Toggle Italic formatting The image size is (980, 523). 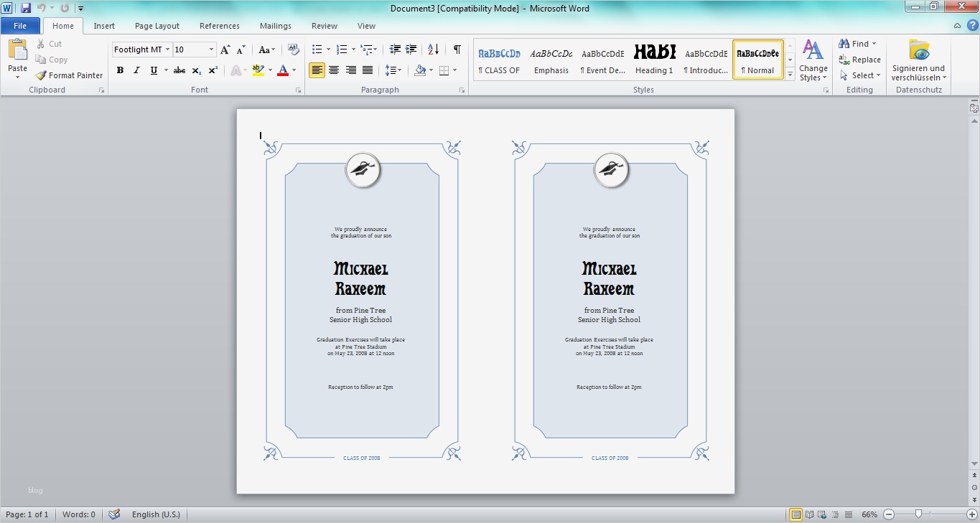coord(136,70)
